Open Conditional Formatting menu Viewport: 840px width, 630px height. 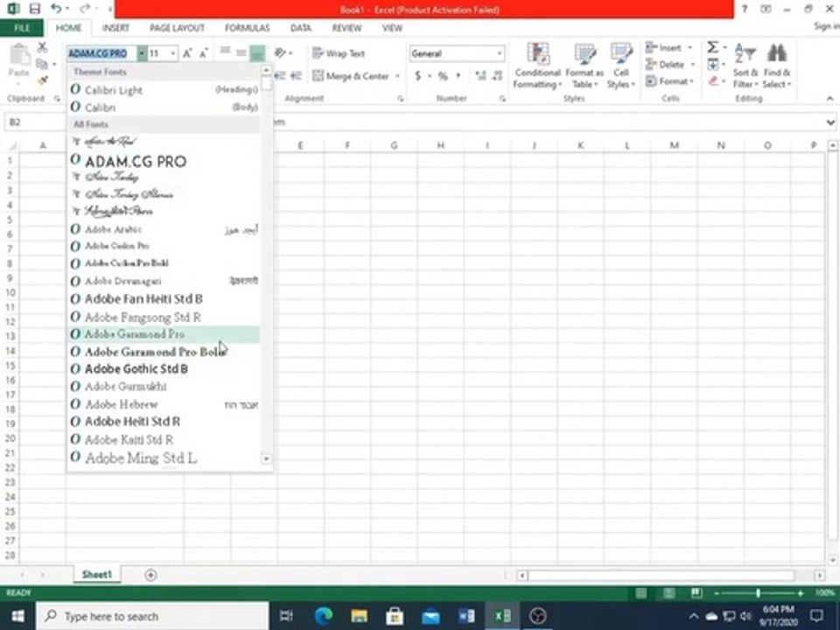537,66
